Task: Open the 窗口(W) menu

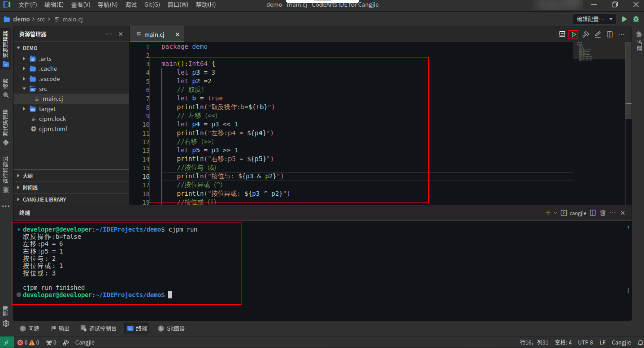Action: (x=178, y=5)
